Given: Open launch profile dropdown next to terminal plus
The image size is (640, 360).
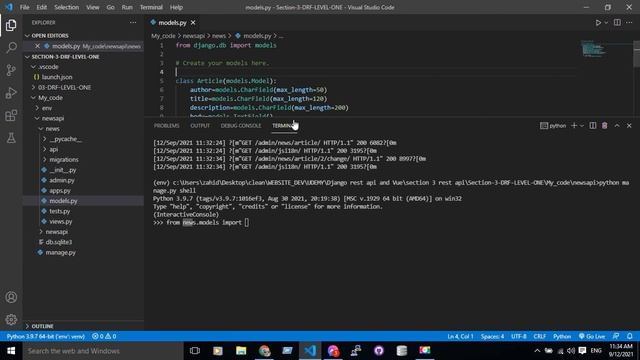Looking at the screenshot, I should [582, 126].
